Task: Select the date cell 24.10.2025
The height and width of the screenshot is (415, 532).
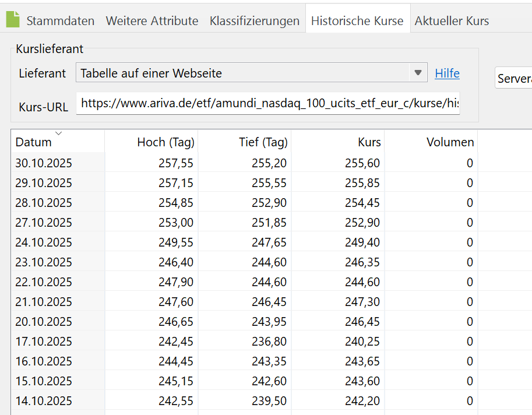Action: (x=44, y=242)
